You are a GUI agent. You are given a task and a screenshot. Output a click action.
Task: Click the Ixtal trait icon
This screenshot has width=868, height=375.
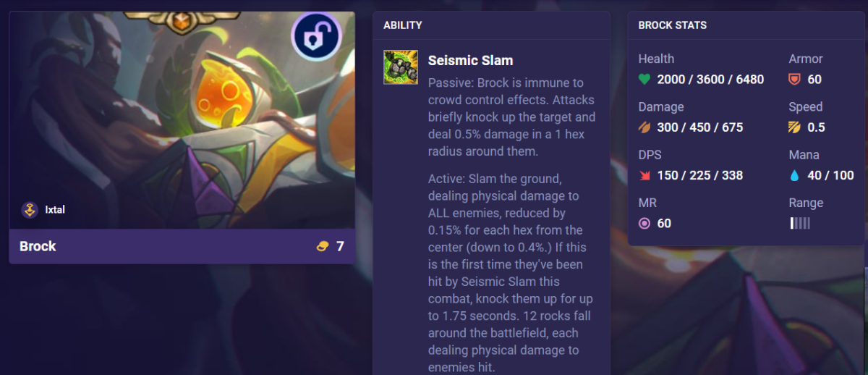click(30, 210)
